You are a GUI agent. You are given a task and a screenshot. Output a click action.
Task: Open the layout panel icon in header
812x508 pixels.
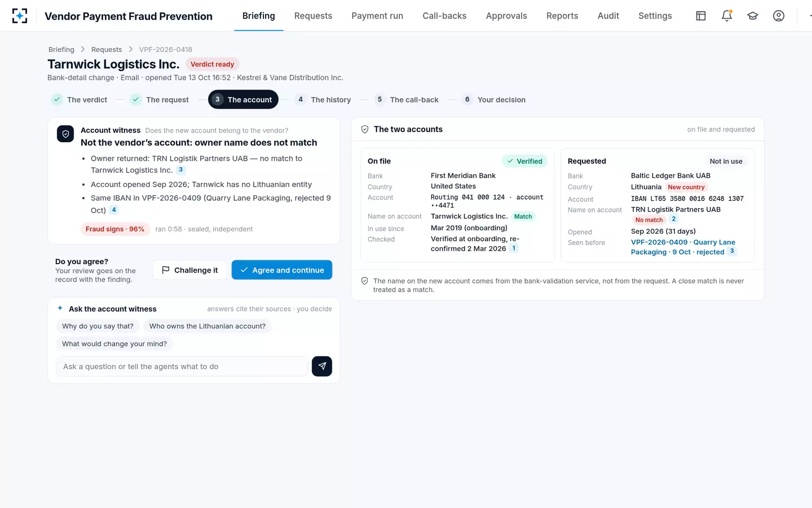click(x=701, y=16)
